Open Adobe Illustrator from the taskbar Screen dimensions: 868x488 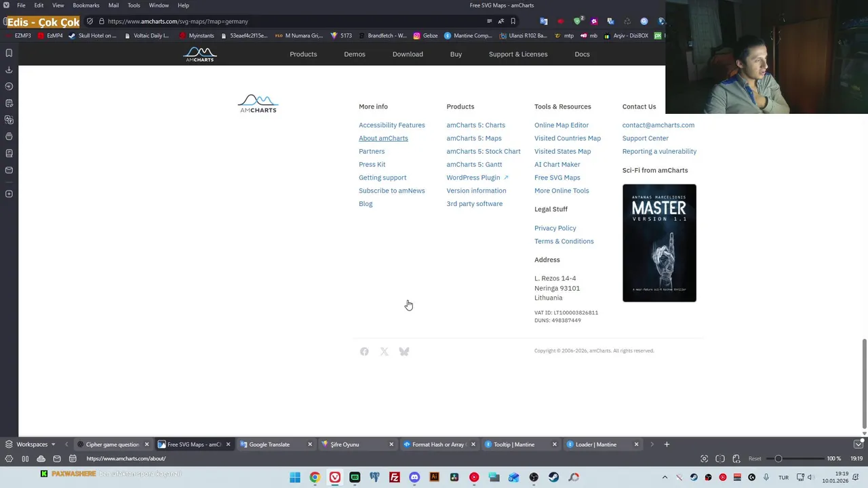coord(435,477)
